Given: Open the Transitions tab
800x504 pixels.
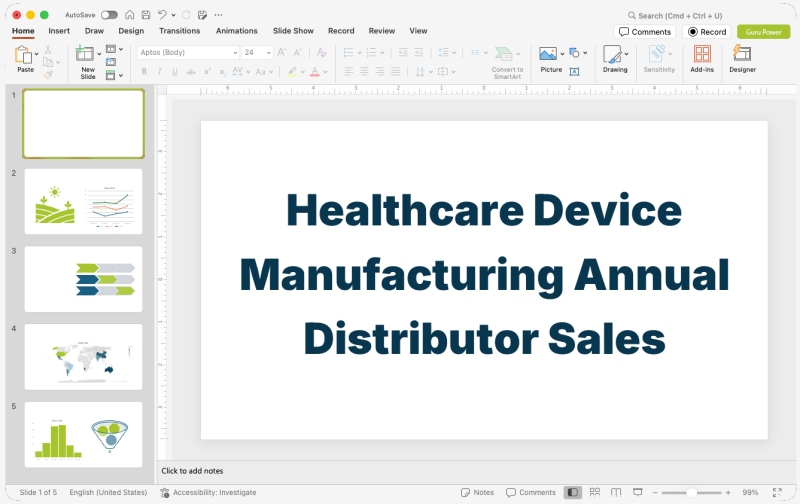Looking at the screenshot, I should [180, 31].
